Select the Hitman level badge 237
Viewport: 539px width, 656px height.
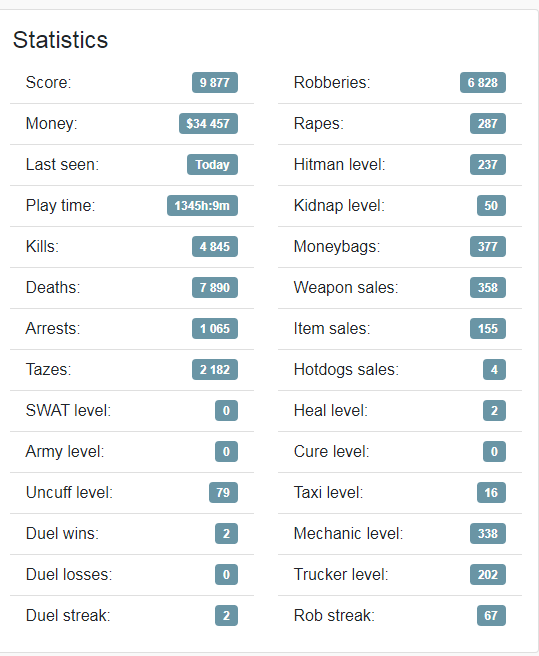(x=488, y=164)
